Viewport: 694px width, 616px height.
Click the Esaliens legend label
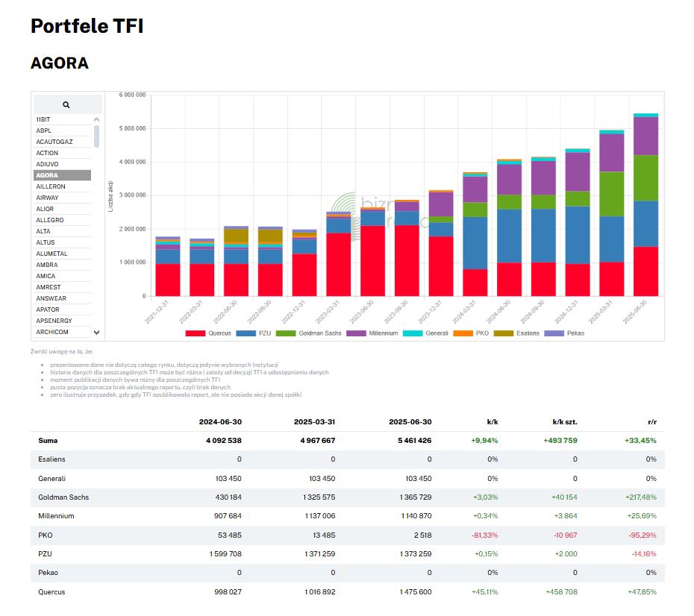tap(528, 333)
